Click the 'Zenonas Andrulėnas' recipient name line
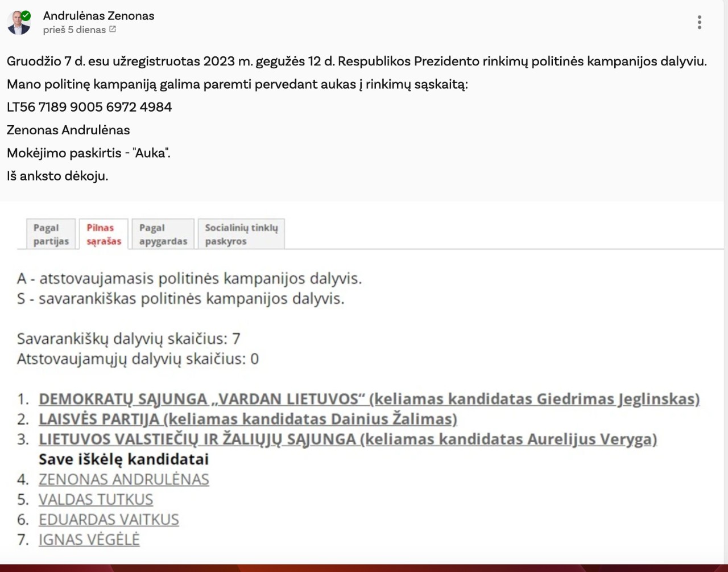 68,130
